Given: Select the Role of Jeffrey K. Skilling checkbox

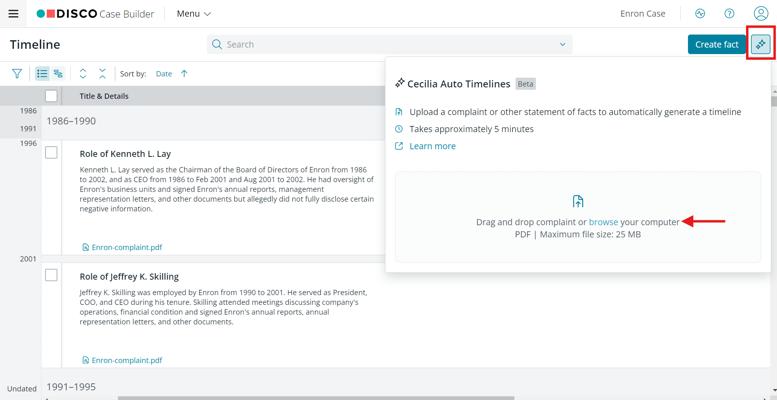Looking at the screenshot, I should click(51, 276).
